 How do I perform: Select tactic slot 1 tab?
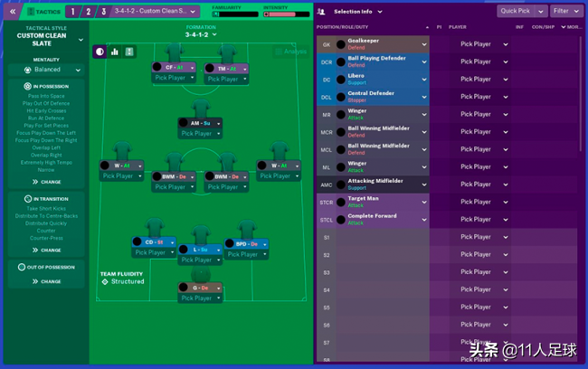coord(72,12)
